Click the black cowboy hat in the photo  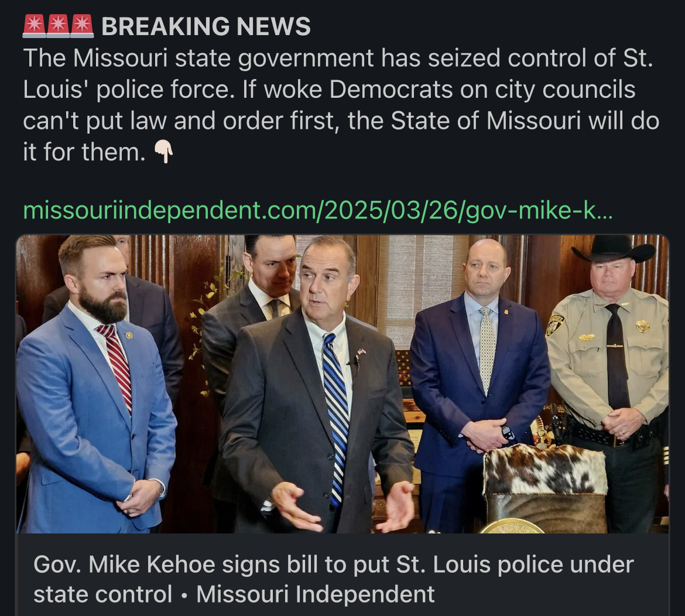pos(614,248)
